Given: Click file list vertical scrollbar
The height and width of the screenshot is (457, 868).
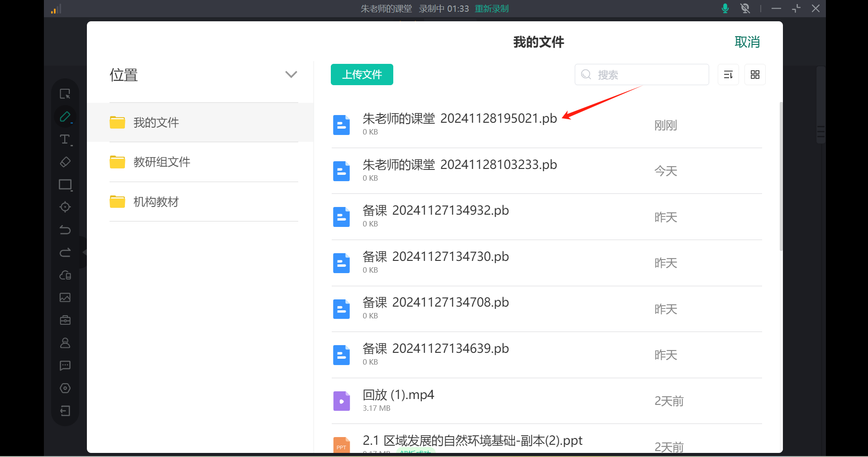Looking at the screenshot, I should pyautogui.click(x=781, y=177).
